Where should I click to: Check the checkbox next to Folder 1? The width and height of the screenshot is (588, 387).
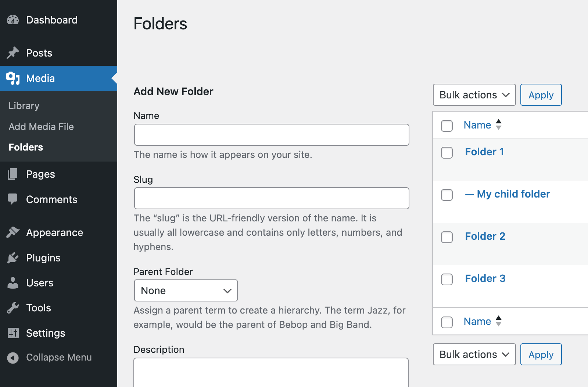[x=447, y=153]
